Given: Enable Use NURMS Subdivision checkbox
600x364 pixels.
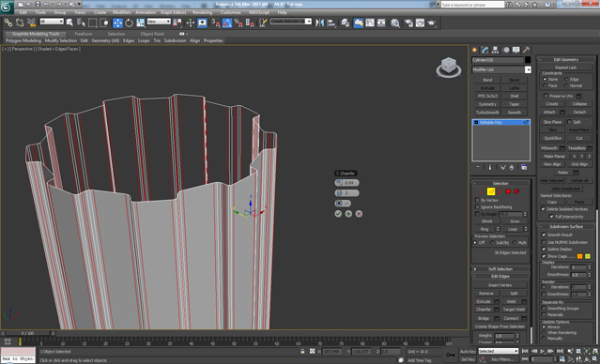Looking at the screenshot, I should pyautogui.click(x=544, y=242).
